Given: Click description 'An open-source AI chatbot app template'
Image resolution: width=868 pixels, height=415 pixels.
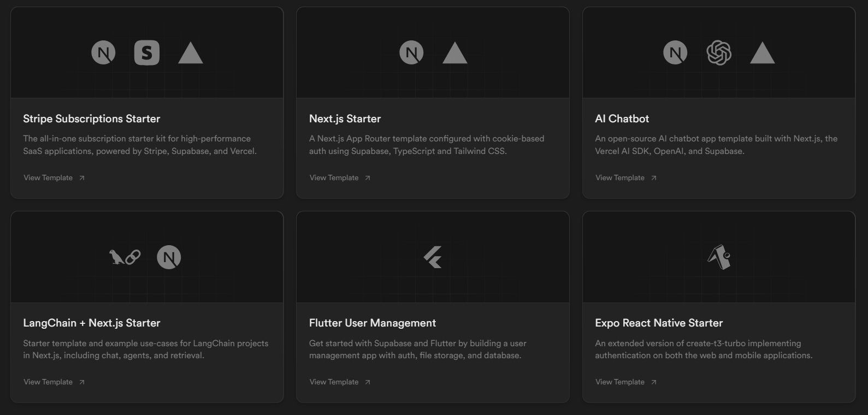Looking at the screenshot, I should click(716, 145).
